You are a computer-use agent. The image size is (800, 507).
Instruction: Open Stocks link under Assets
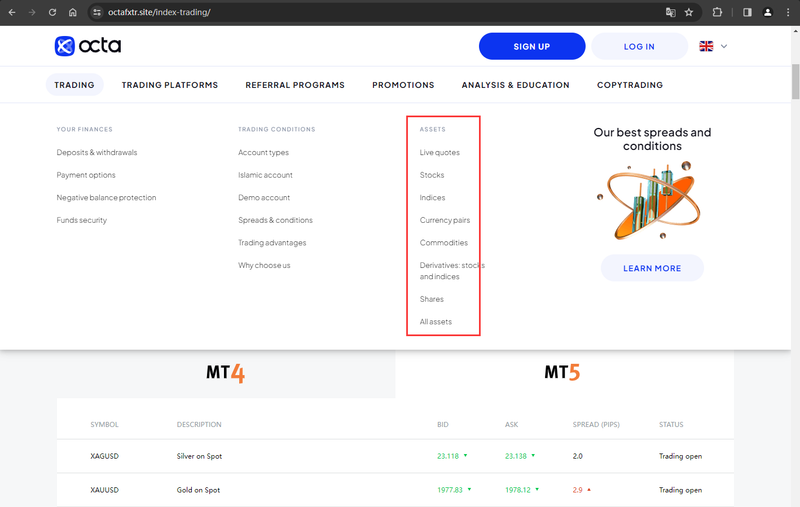click(x=432, y=175)
